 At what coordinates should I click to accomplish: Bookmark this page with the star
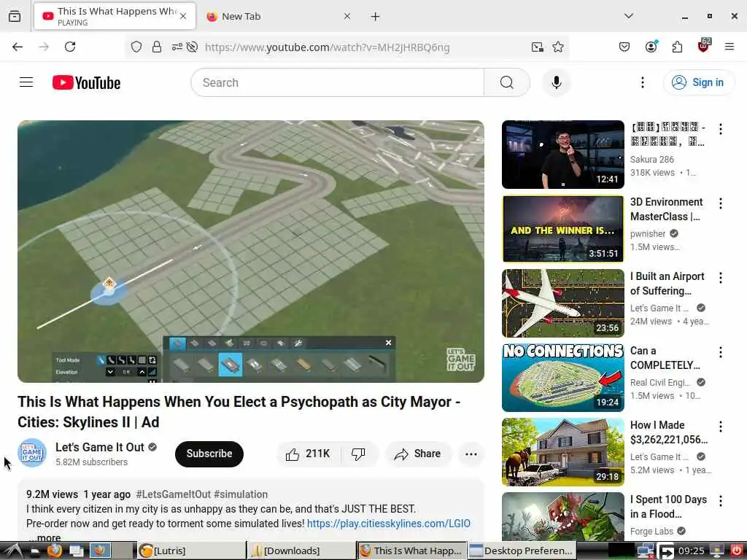pyautogui.click(x=558, y=47)
